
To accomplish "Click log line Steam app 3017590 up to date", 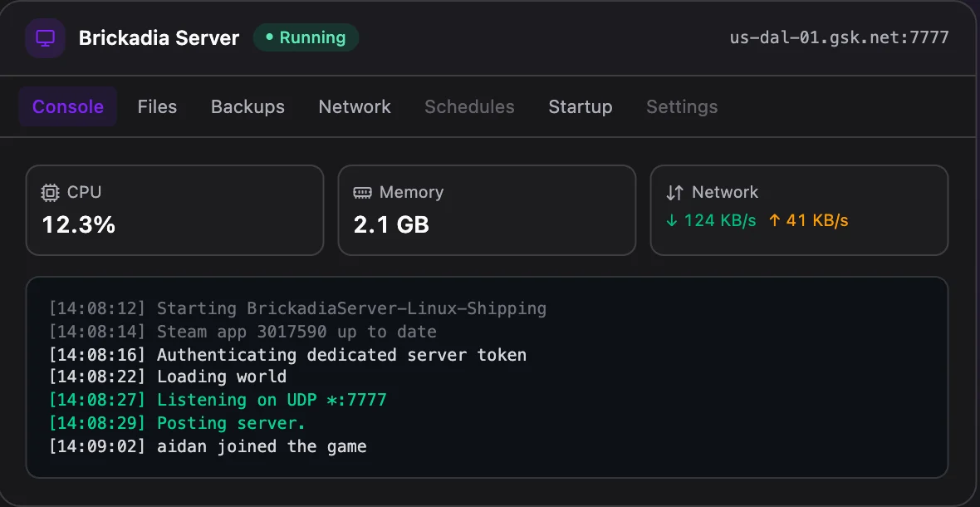I will pos(243,332).
